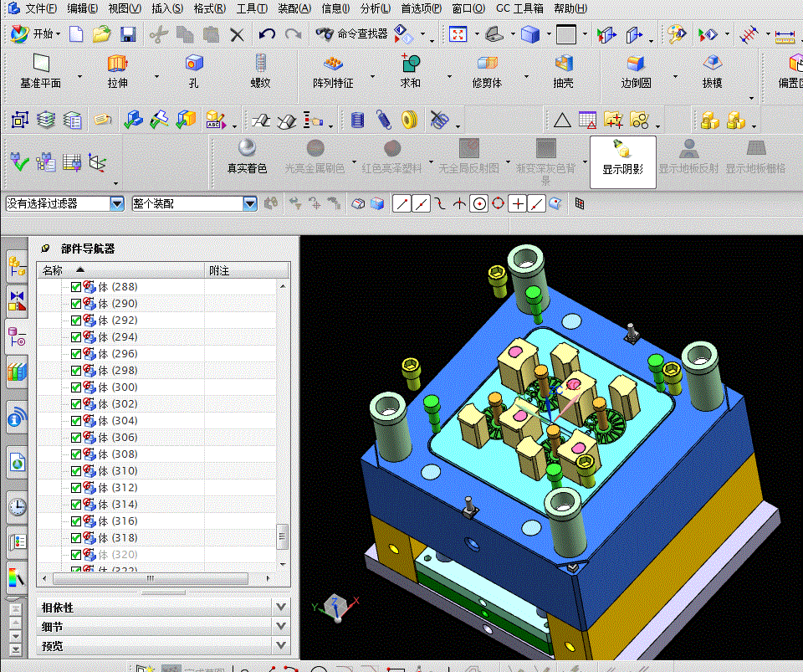Open the Internet Explorer sidebar tab
The image size is (803, 672).
click(x=17, y=463)
